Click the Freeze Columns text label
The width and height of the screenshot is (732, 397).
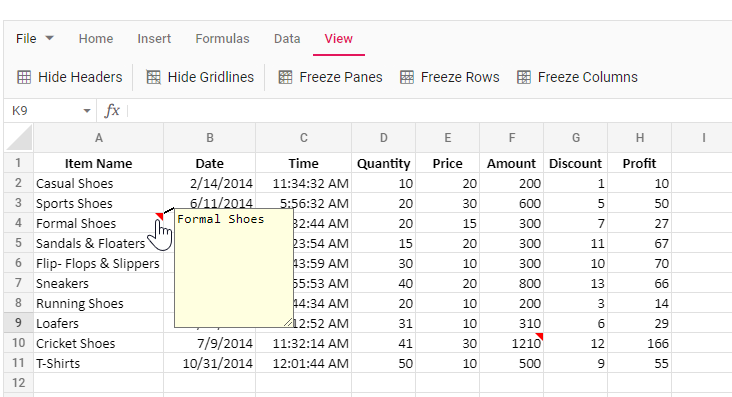point(588,77)
